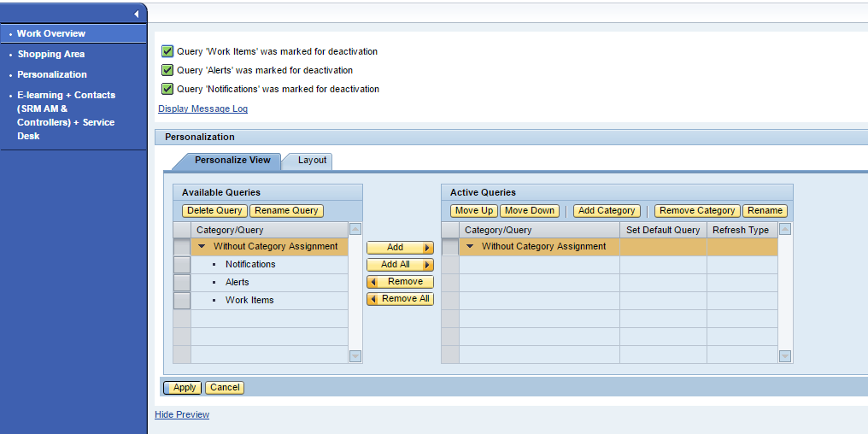The height and width of the screenshot is (434, 868).
Task: Click Hide Preview link
Action: click(182, 415)
